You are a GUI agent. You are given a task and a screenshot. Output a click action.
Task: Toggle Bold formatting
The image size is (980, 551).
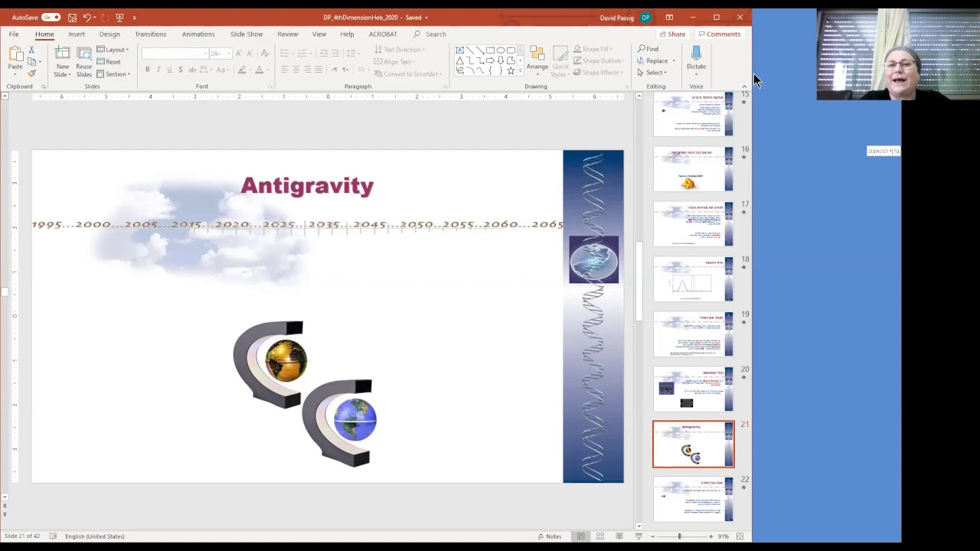147,70
